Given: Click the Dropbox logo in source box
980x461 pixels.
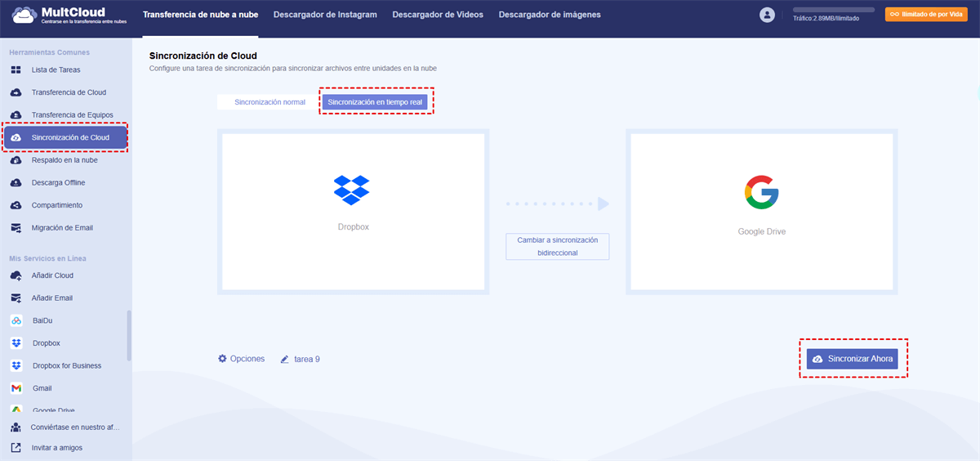Looking at the screenshot, I should click(352, 190).
